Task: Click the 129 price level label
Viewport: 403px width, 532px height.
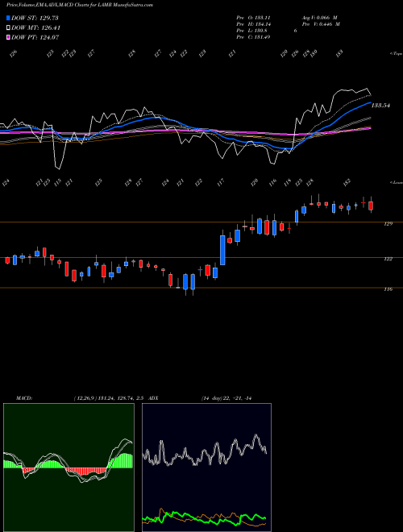Action: point(388,223)
